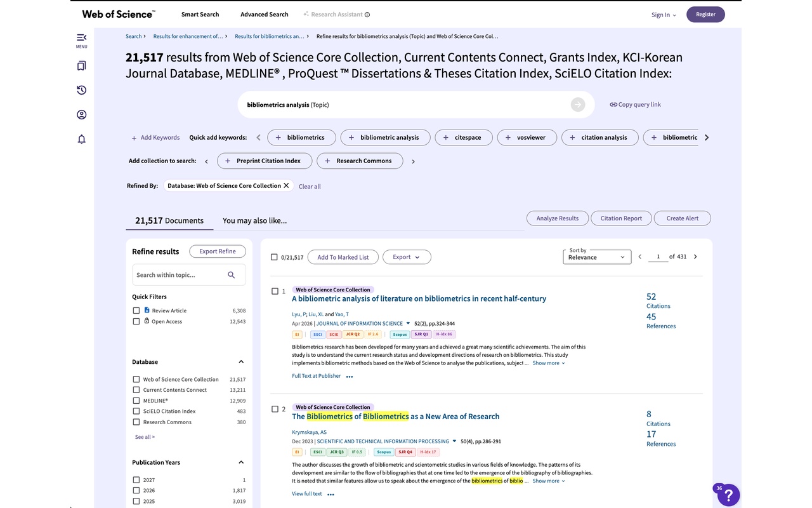Click the page number field
This screenshot has width=812, height=508.
(x=658, y=257)
